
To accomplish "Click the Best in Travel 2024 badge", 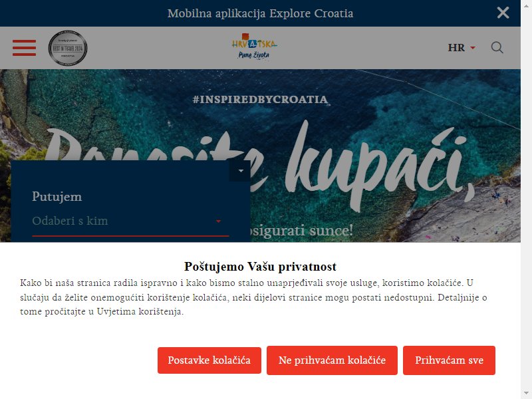I will tap(68, 48).
